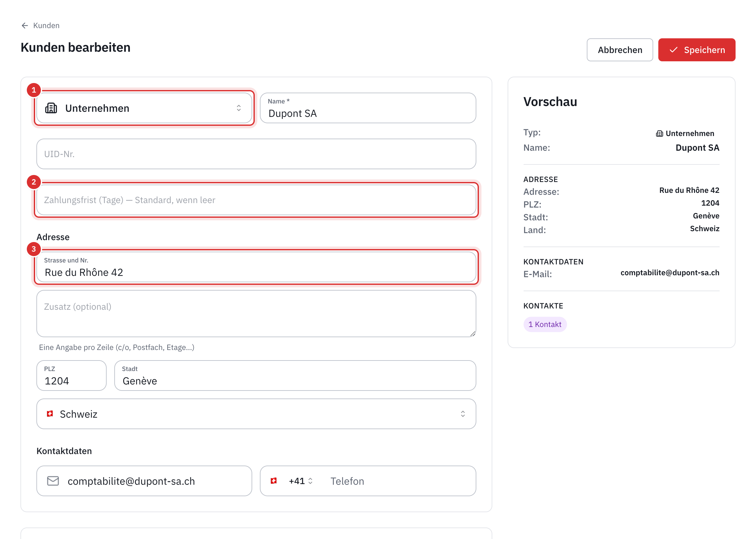Screen dimensions: 756x539
Task: Focus the UID-Nr. input field
Action: click(256, 154)
